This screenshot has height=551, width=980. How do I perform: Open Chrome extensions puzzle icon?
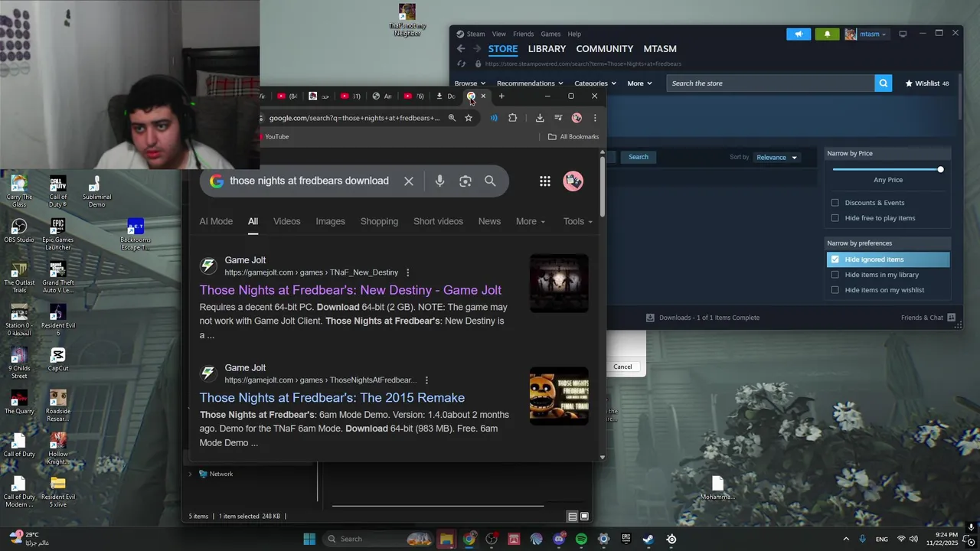513,118
